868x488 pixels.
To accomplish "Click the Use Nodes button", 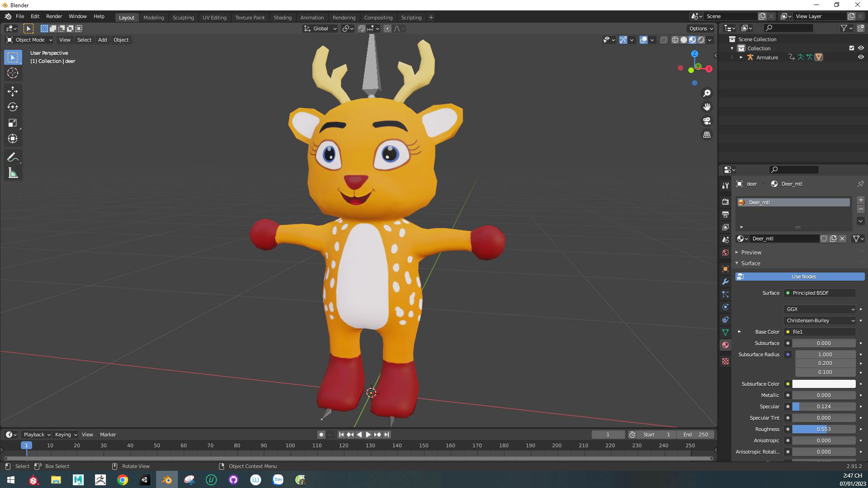I will 800,277.
